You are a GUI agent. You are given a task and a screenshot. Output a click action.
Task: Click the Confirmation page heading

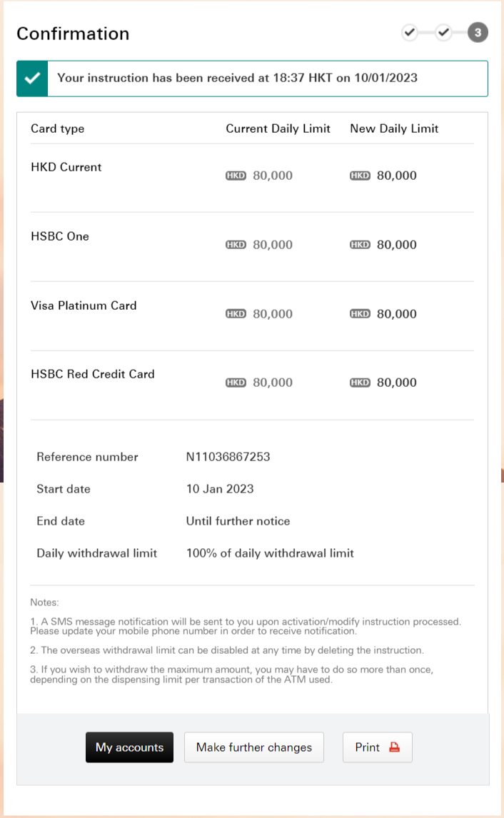pyautogui.click(x=73, y=34)
